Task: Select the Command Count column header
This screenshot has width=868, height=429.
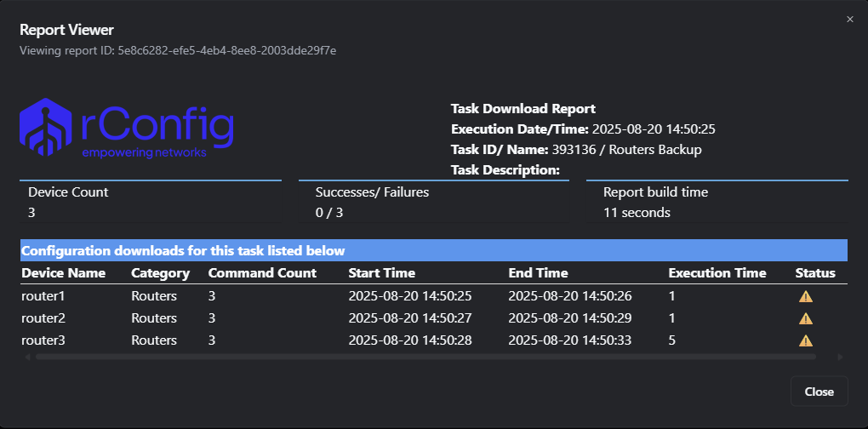Action: click(262, 273)
